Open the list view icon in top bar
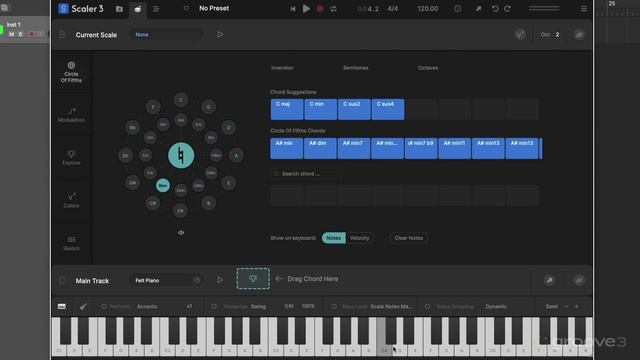640x360 pixels. [x=156, y=9]
